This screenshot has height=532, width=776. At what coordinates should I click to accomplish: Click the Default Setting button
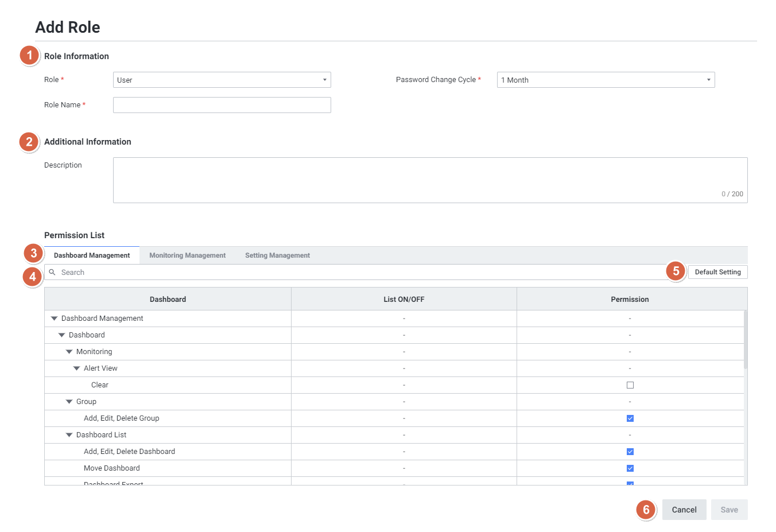point(717,272)
